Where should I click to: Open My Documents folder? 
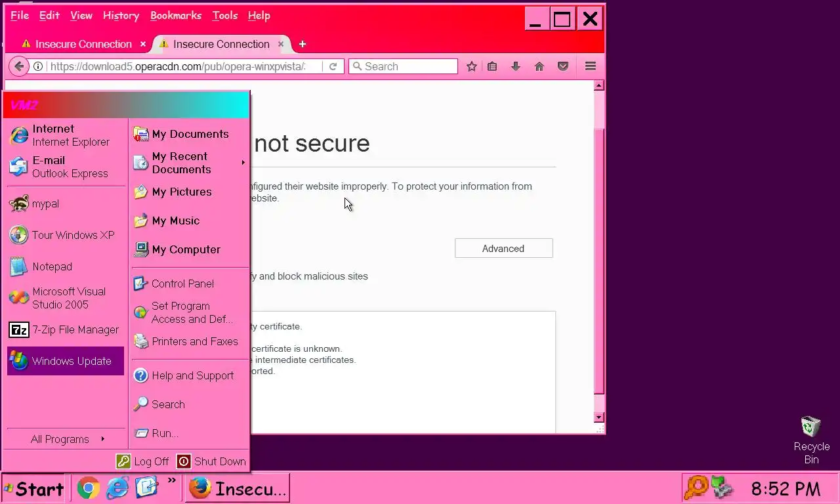[x=190, y=134]
